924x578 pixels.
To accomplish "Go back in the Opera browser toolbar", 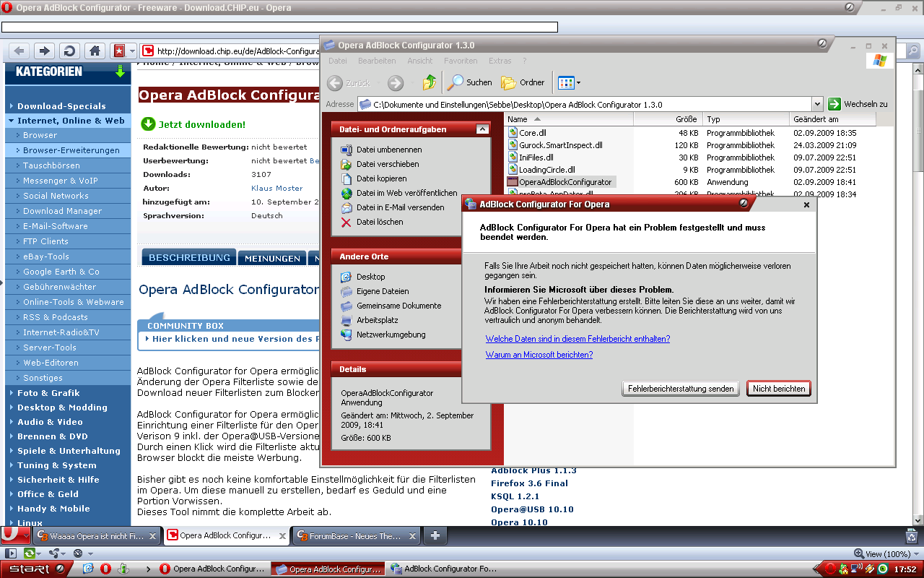I will pyautogui.click(x=19, y=51).
